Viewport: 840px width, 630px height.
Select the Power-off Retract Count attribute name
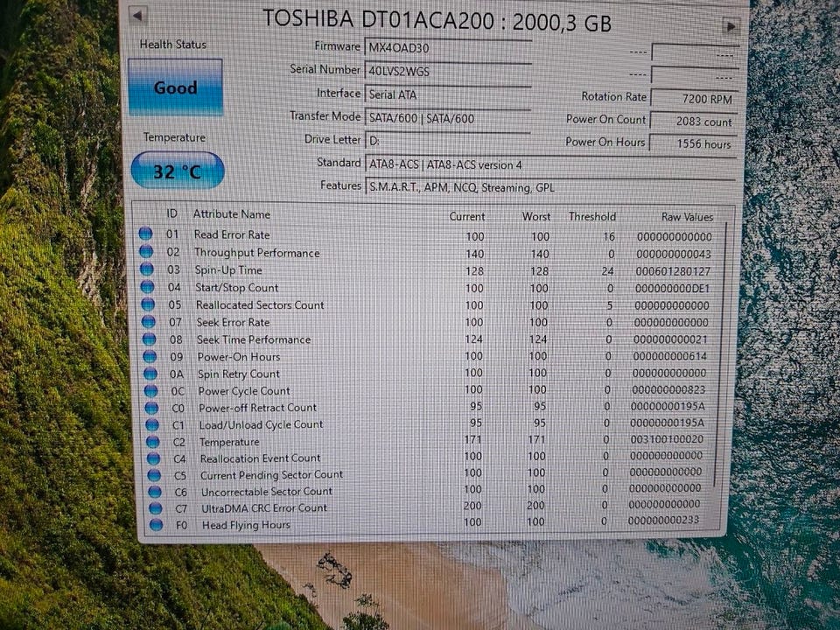click(257, 408)
